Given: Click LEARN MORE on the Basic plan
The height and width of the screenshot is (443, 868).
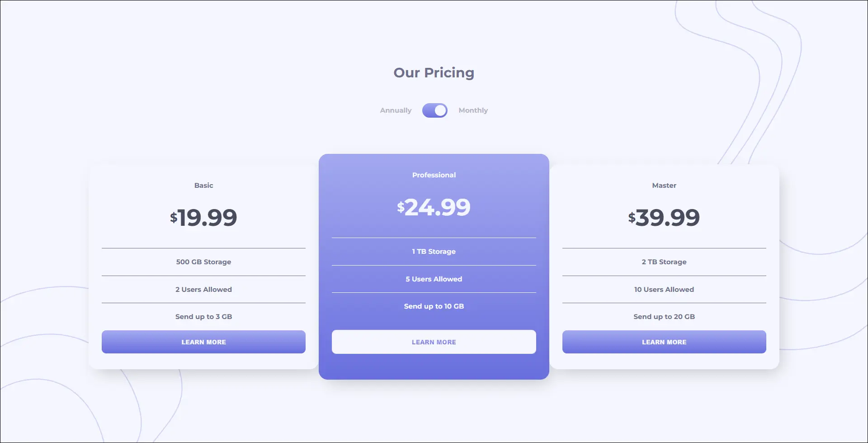Looking at the screenshot, I should (203, 342).
